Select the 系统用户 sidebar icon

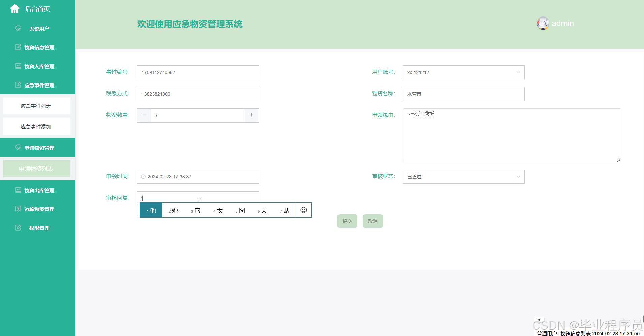18,28
